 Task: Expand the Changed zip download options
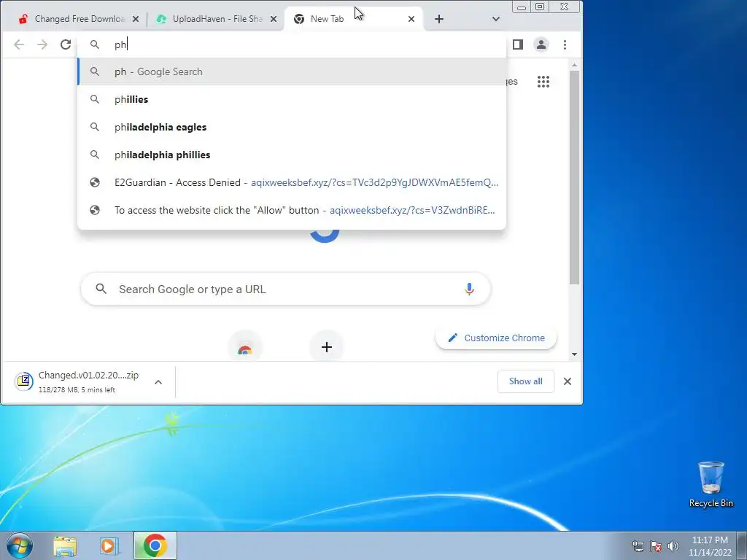click(158, 382)
